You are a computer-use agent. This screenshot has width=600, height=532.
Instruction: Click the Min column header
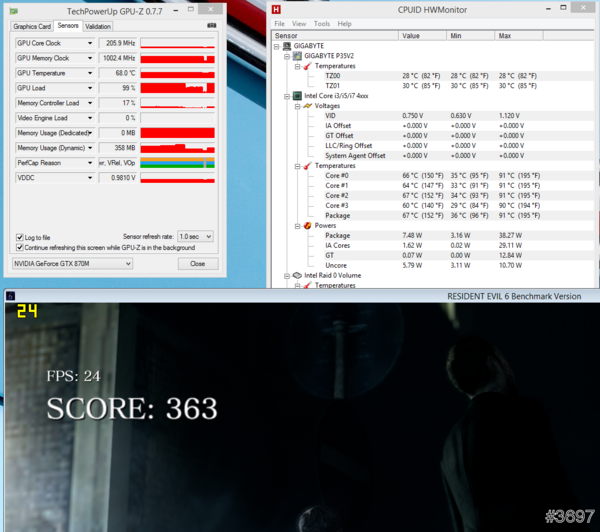[x=471, y=36]
